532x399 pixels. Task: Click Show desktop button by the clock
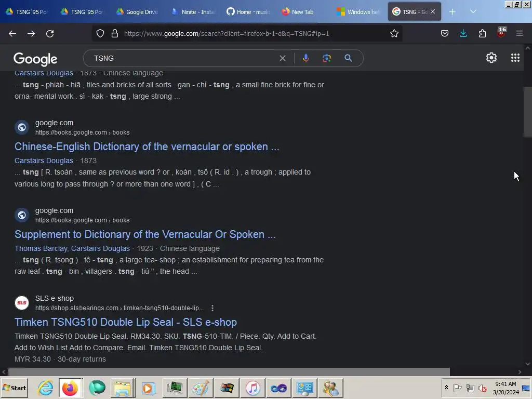pyautogui.click(x=526, y=388)
